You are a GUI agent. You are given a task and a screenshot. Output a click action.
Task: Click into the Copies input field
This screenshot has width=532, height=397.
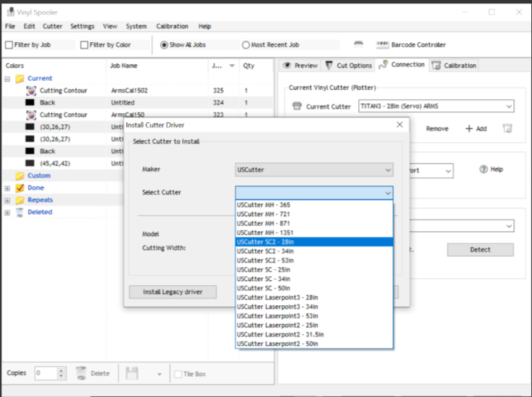point(46,374)
